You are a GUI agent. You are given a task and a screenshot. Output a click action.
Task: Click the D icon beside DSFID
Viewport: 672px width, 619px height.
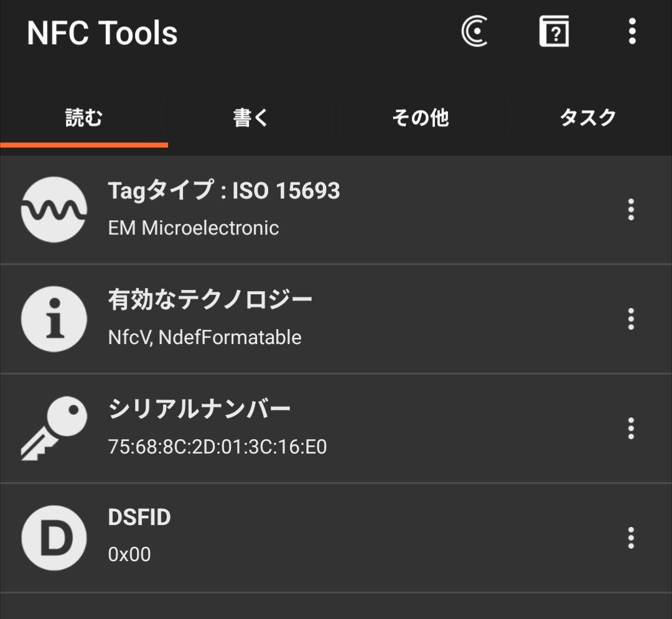coord(54,538)
